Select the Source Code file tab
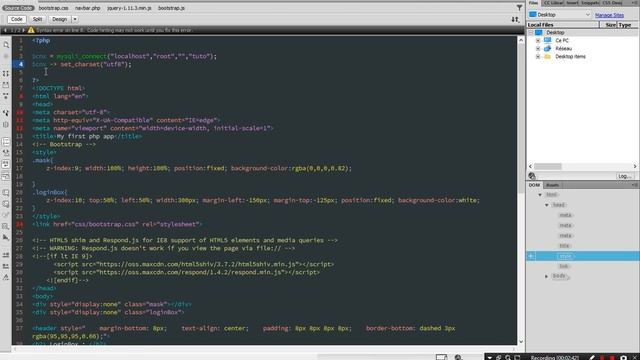The width and height of the screenshot is (640, 360). tap(18, 8)
